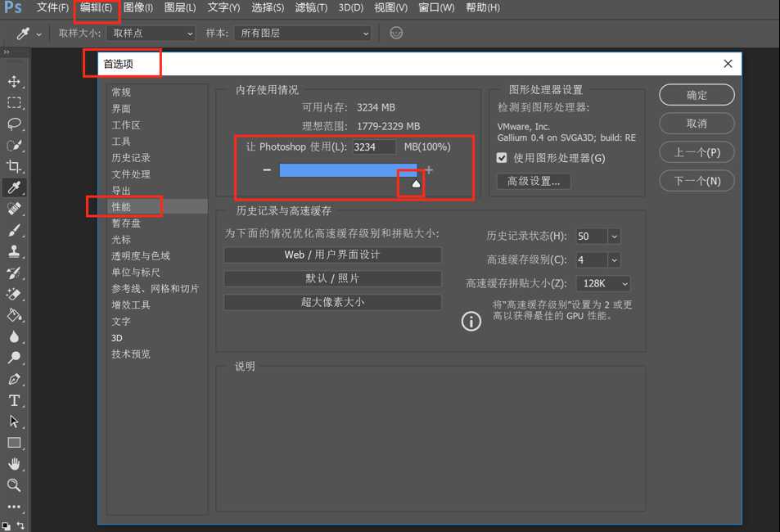Click the memory slider triangle handle
The width and height of the screenshot is (780, 532).
coord(417,183)
